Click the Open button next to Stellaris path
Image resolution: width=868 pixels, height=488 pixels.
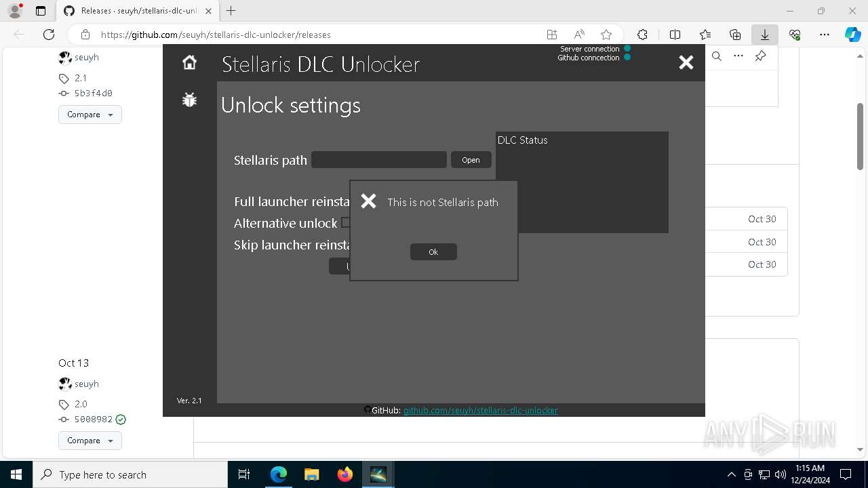(471, 160)
